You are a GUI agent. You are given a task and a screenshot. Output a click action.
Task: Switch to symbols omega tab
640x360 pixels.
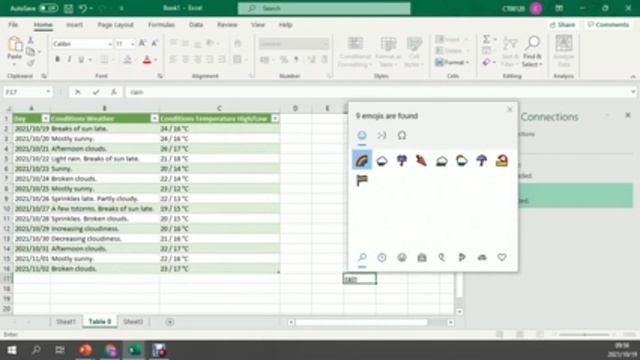pos(402,136)
